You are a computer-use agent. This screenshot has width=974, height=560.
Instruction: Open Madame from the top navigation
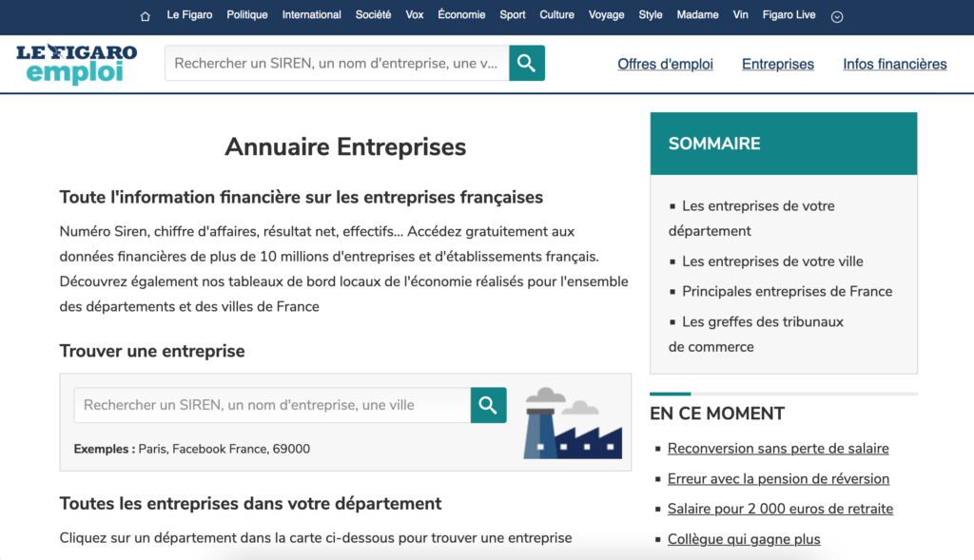(x=697, y=14)
